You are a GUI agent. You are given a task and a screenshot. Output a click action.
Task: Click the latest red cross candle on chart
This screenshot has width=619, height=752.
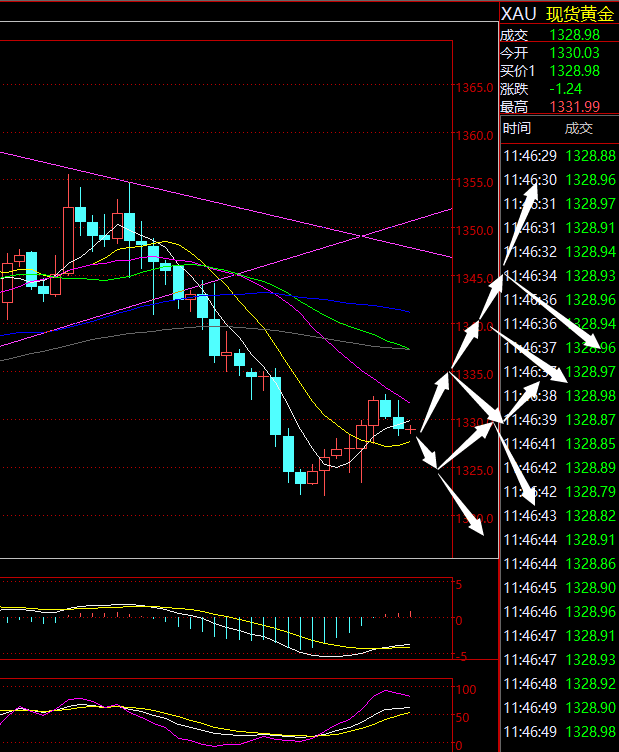coord(410,428)
